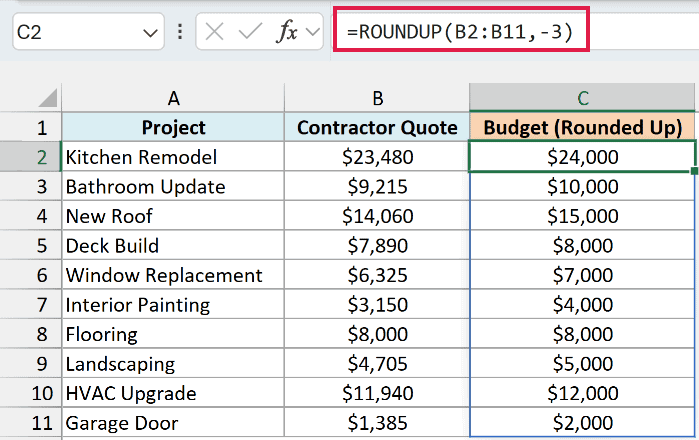Select the $4,705 quote cell
The image size is (699, 440).
click(377, 363)
